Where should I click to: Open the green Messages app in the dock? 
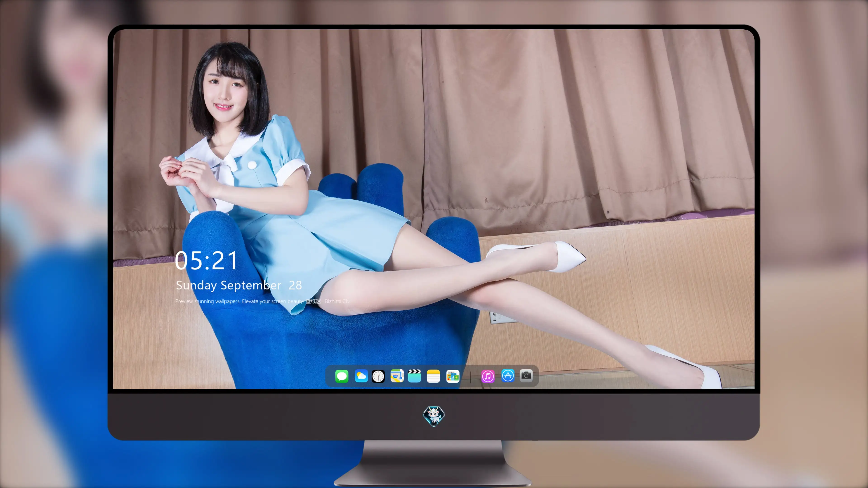coord(342,376)
